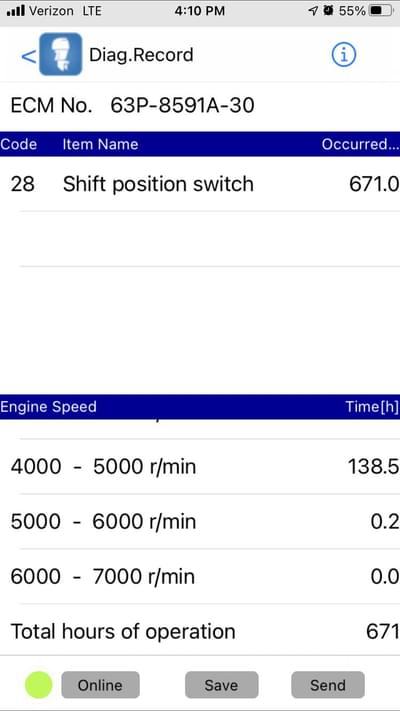Select the Shift position switch code row
The height and width of the screenshot is (711, 400).
200,184
